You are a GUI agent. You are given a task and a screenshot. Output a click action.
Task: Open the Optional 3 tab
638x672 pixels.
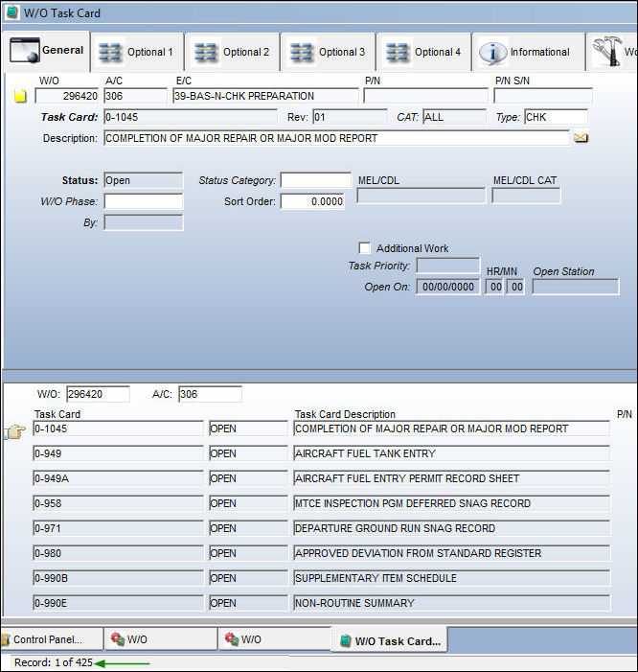pos(329,53)
